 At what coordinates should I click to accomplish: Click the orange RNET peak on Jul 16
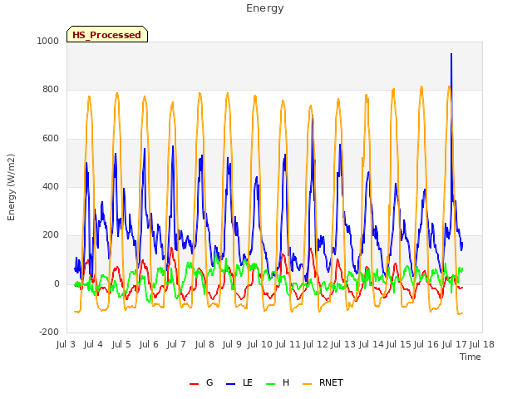point(421,86)
